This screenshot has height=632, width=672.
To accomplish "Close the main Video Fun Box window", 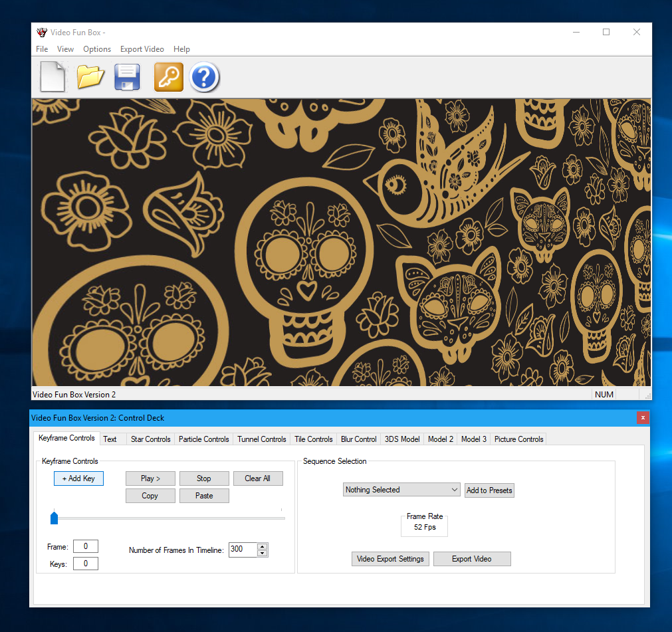I will (637, 32).
